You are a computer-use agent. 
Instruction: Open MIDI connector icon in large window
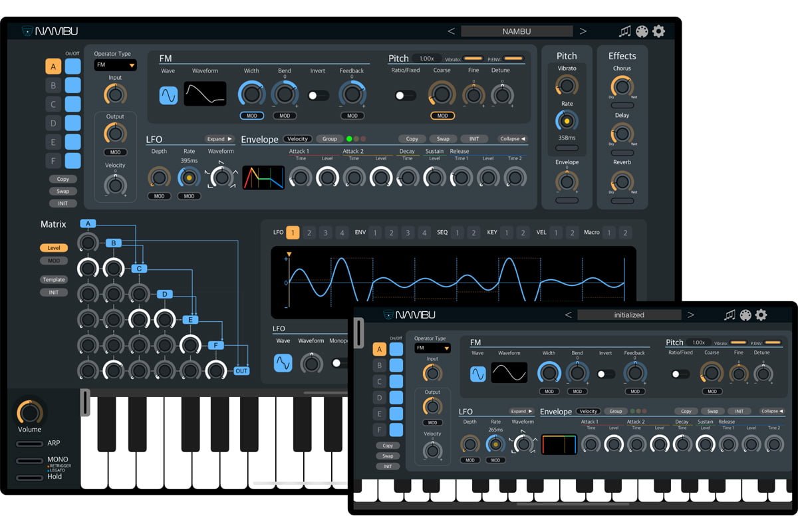click(x=642, y=31)
